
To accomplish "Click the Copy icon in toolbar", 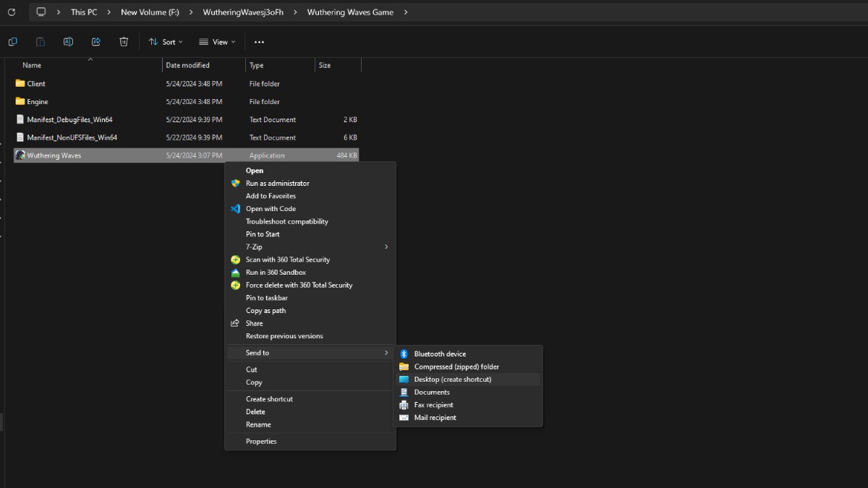I will click(12, 42).
